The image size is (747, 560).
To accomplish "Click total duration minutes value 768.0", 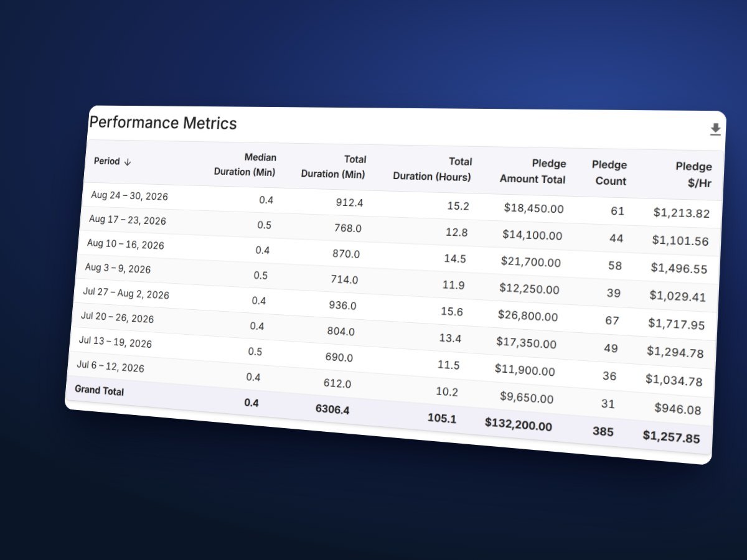I will point(347,228).
